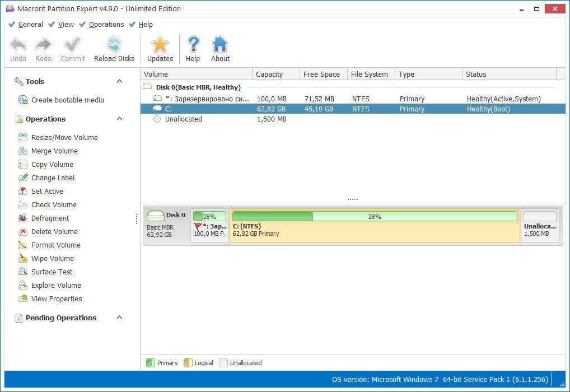Open the Operations menu
The width and height of the screenshot is (570, 392).
106,25
